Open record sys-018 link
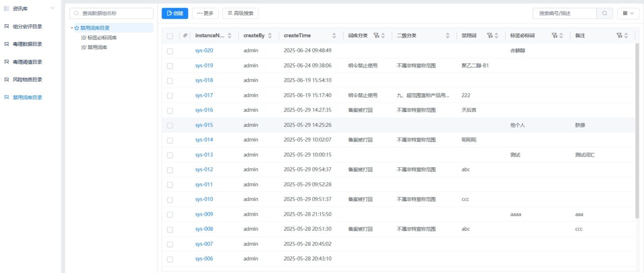 (204, 81)
